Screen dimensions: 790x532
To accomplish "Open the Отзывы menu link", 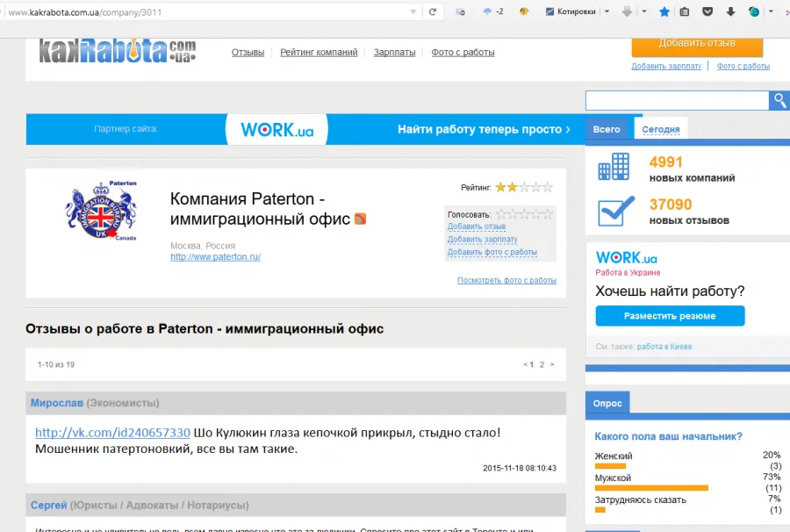I will 248,53.
